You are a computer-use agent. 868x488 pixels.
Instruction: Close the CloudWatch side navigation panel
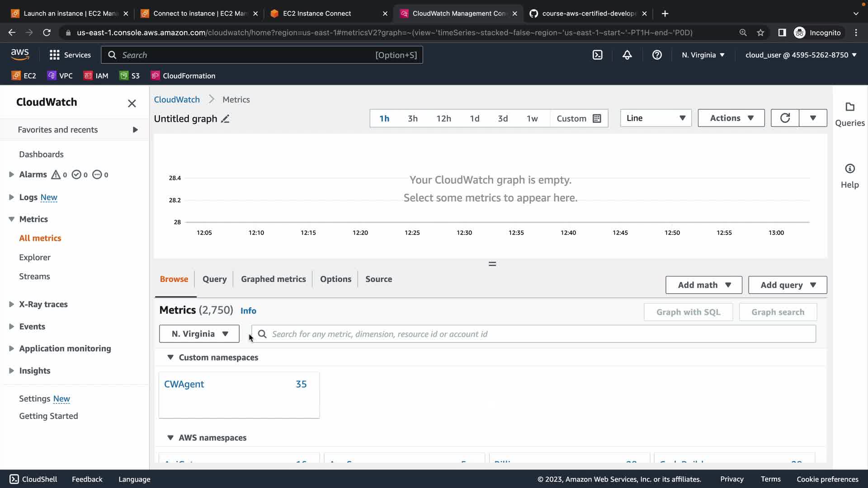pos(132,103)
